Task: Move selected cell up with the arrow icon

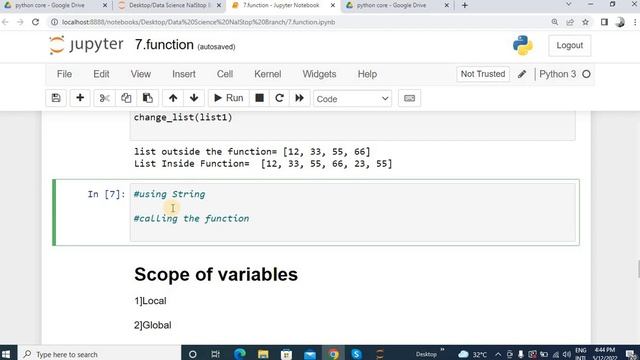Action: point(173,98)
